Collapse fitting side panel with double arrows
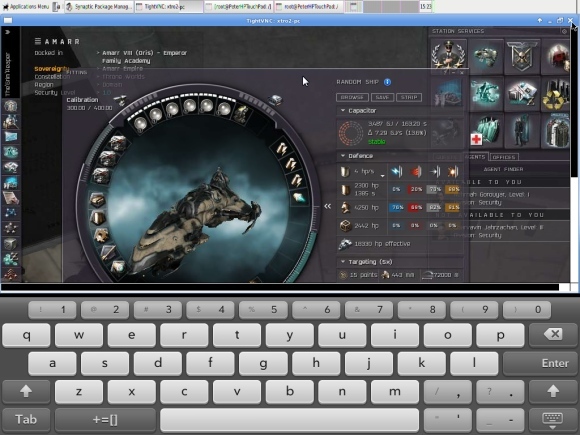The image size is (580, 435). tap(327, 206)
